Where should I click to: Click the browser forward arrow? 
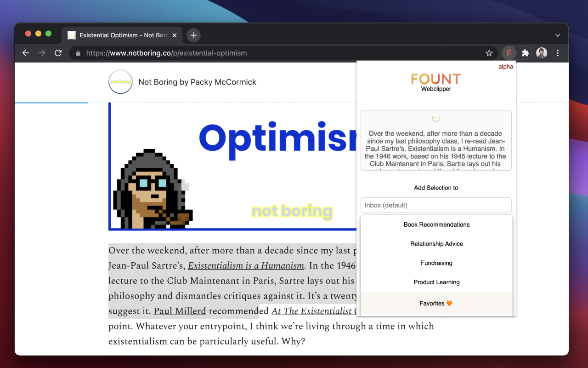(x=42, y=53)
